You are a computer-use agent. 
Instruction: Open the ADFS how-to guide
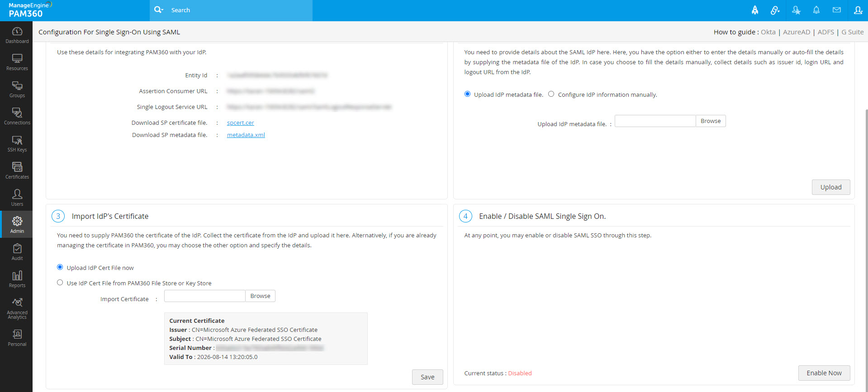826,32
